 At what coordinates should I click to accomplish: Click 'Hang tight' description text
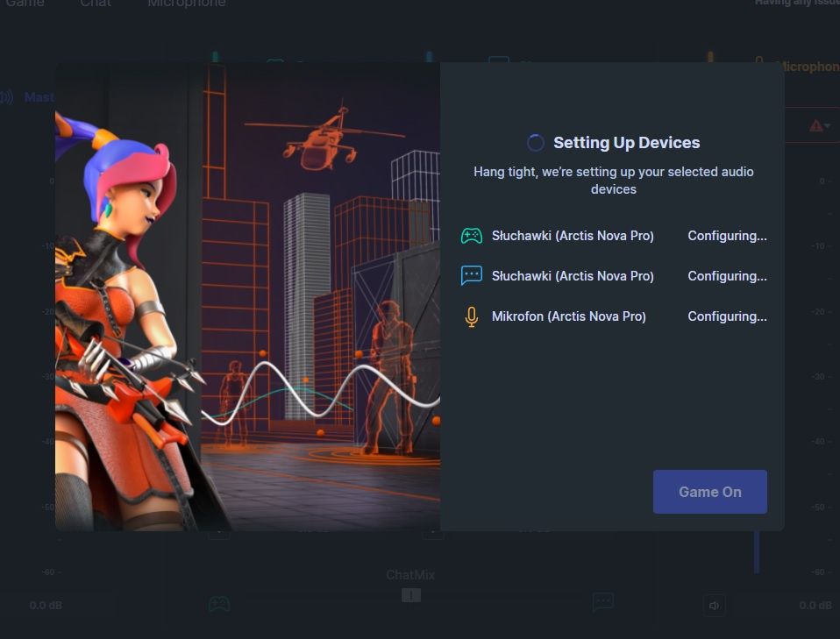(614, 181)
